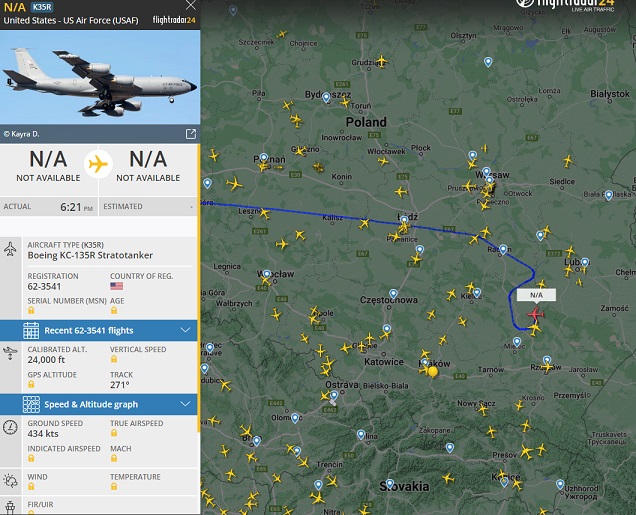Click the N/A label on the map
636x515 pixels.
(x=536, y=295)
